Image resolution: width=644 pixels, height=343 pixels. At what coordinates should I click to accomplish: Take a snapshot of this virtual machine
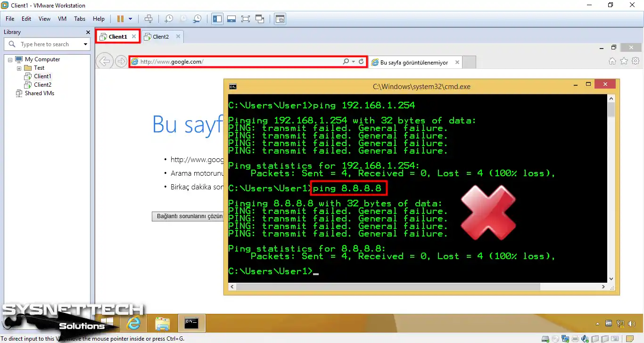[x=168, y=18]
